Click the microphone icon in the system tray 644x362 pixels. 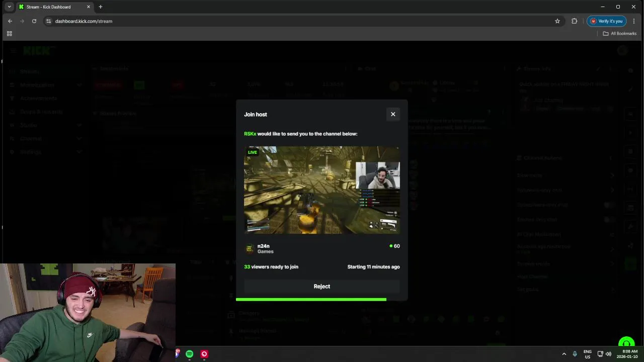575,354
